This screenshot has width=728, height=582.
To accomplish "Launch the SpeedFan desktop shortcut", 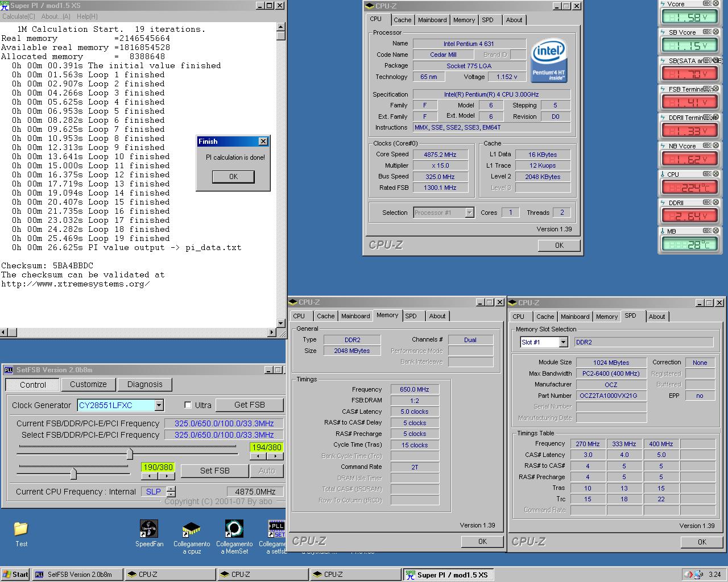I will pos(149,533).
